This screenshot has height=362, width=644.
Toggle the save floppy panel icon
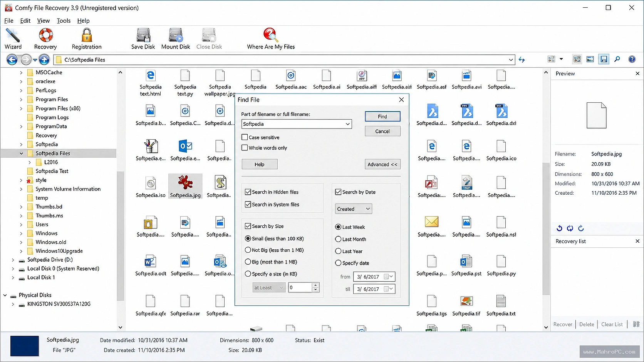(x=604, y=59)
